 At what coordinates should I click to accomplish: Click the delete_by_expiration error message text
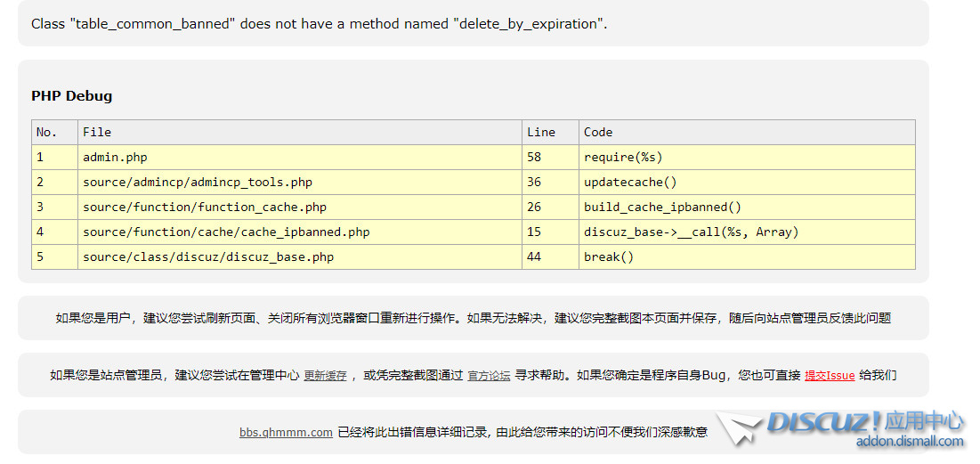(319, 24)
